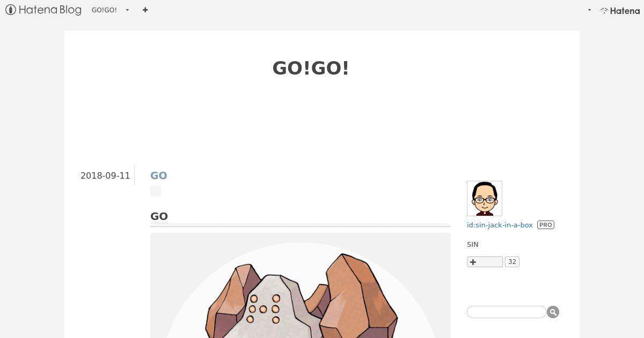Click the small gray box under post title
The height and width of the screenshot is (338, 644).
156,191
